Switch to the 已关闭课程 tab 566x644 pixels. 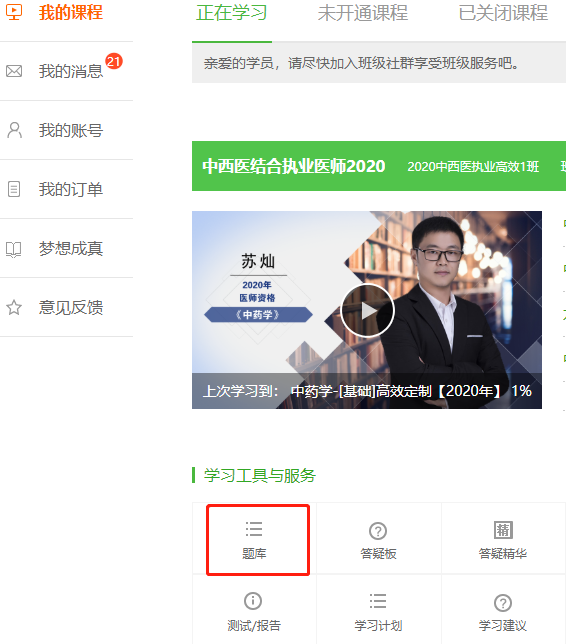pos(503,13)
